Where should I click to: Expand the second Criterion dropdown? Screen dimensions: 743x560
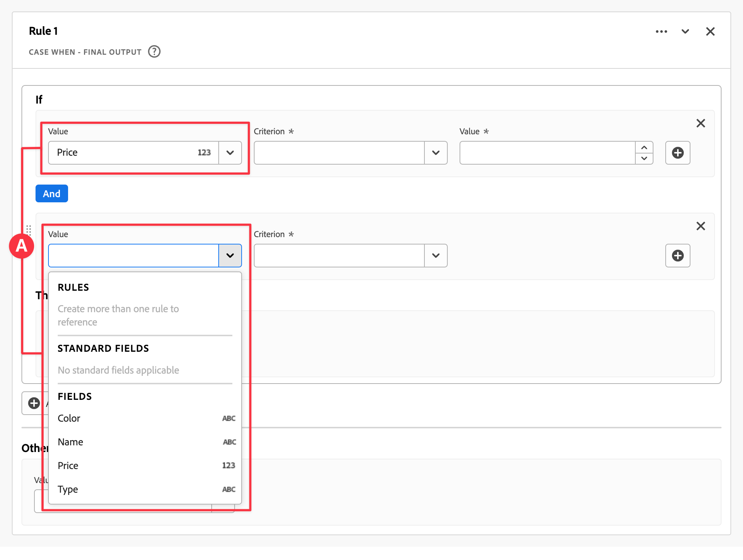tap(436, 256)
